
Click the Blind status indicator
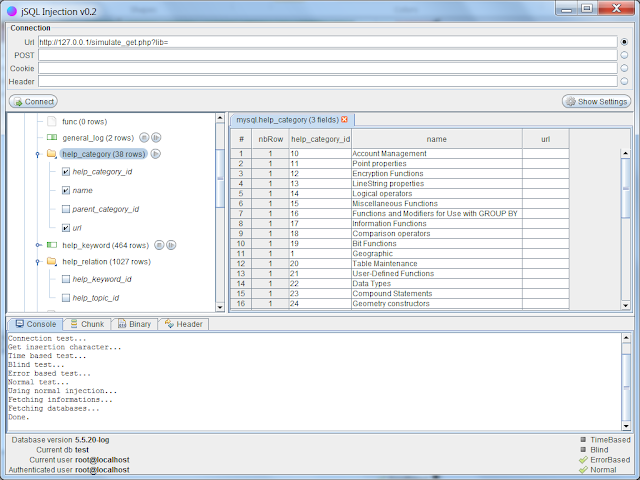pos(583,449)
